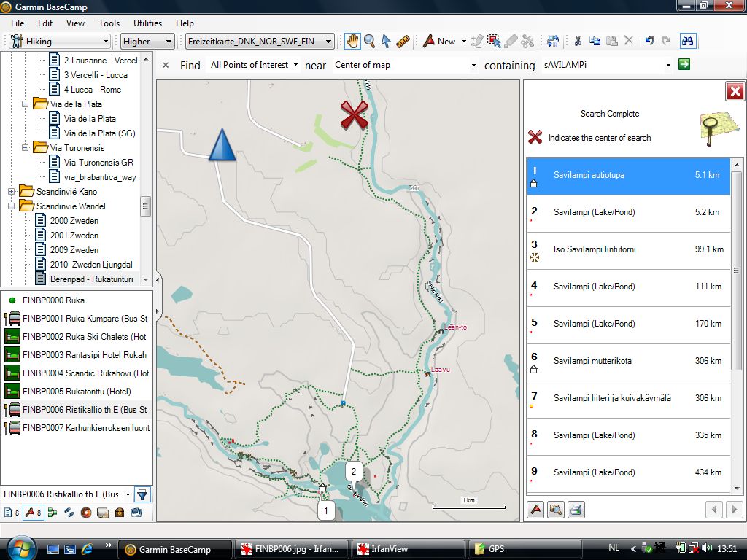Open the Hiking activity profile dropdown
This screenshot has height=560, width=747.
[60, 42]
